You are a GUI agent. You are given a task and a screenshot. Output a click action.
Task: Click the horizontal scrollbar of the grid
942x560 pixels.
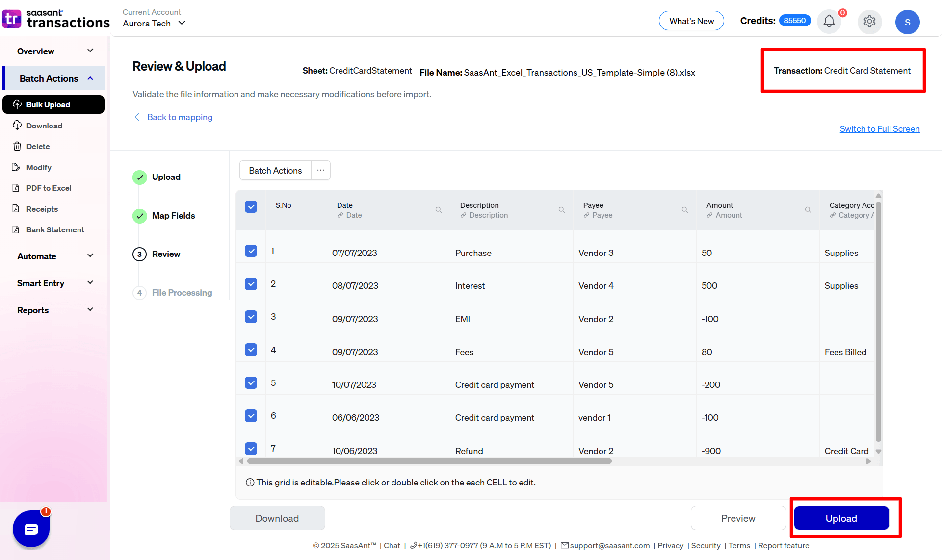[x=429, y=461]
